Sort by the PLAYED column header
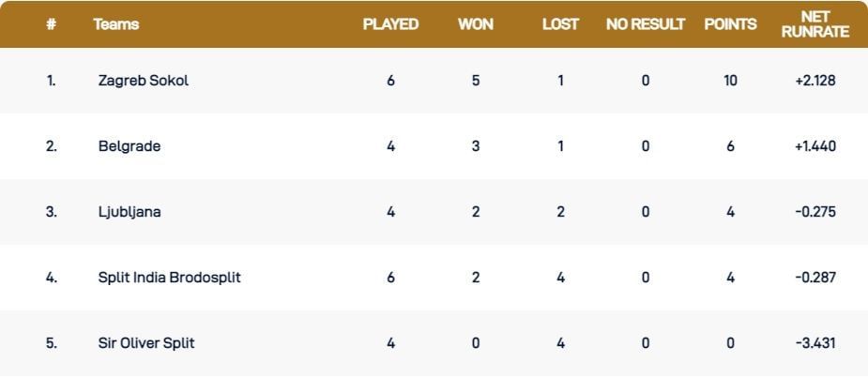Screen dimensions: 868x377 [x=390, y=24]
